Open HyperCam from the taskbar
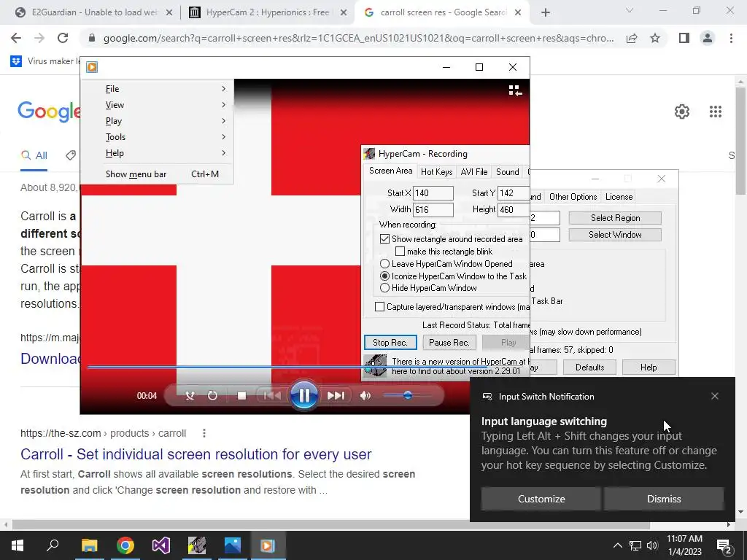The image size is (747, 560). point(197,545)
